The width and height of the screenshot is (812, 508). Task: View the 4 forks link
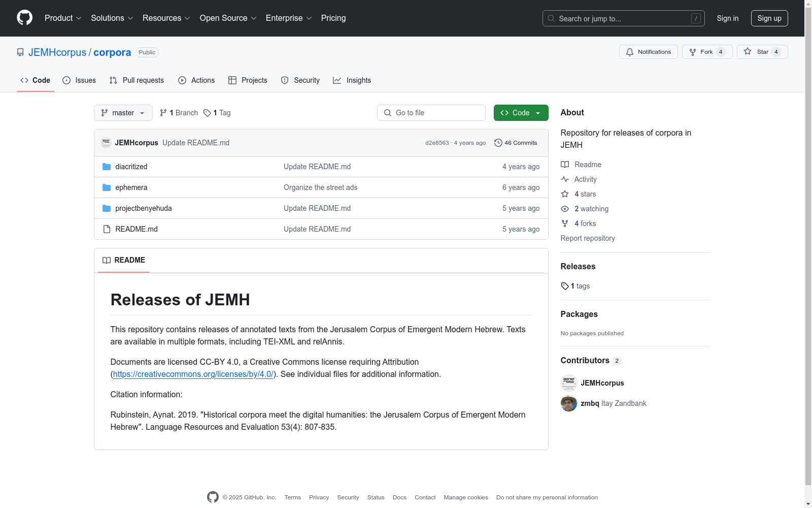579,224
